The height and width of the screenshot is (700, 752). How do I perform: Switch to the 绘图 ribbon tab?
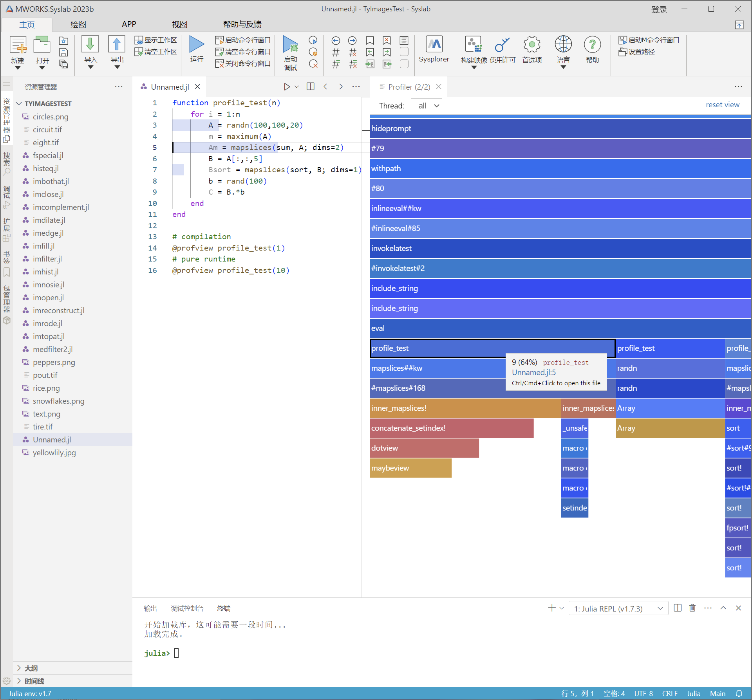pos(78,24)
